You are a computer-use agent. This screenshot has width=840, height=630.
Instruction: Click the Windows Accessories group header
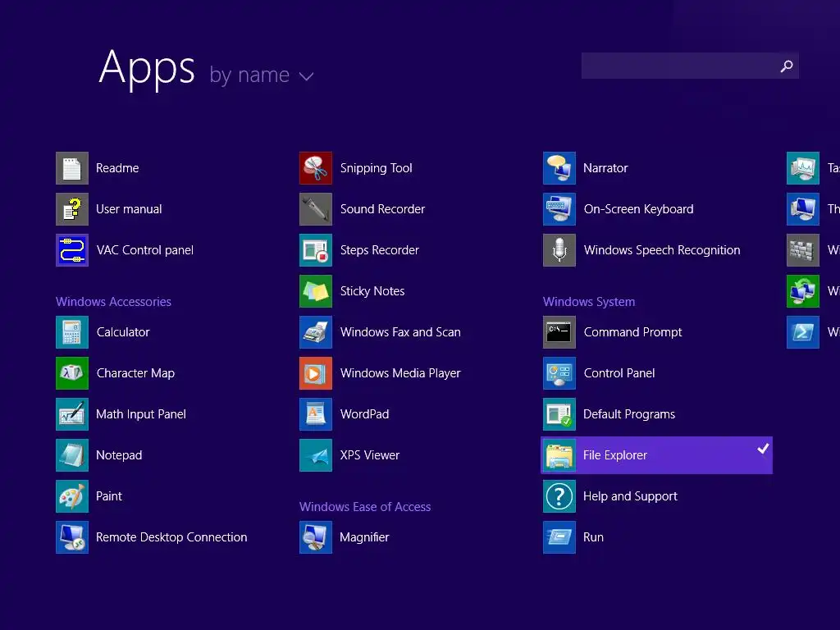tap(113, 302)
